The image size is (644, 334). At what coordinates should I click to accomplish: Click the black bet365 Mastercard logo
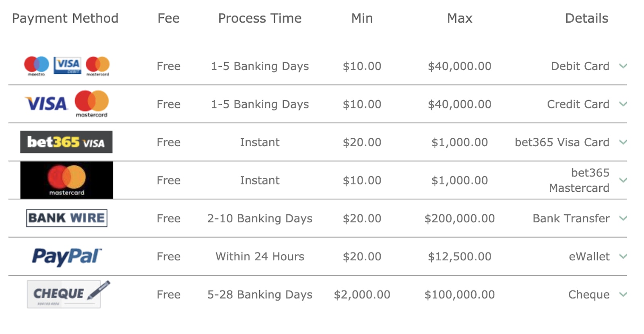coord(67,180)
